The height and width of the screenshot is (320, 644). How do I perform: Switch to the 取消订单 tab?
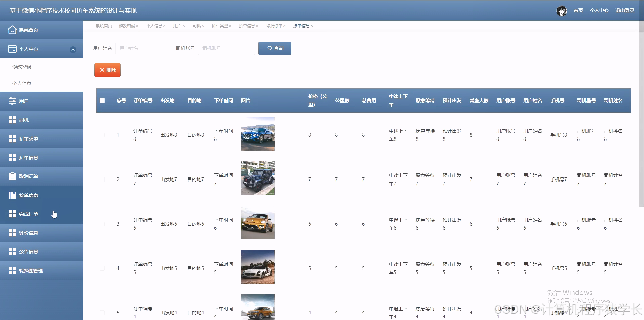(x=274, y=26)
